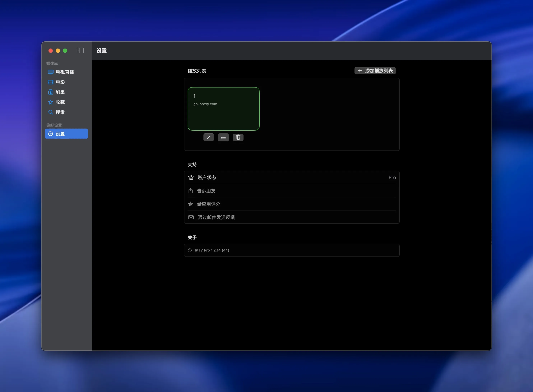Go to the 电影 movies section
The height and width of the screenshot is (392, 533).
[x=66, y=82]
